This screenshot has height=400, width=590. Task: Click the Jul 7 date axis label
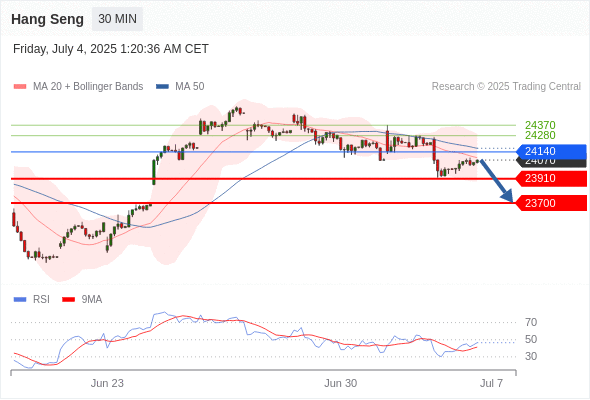pos(491,383)
